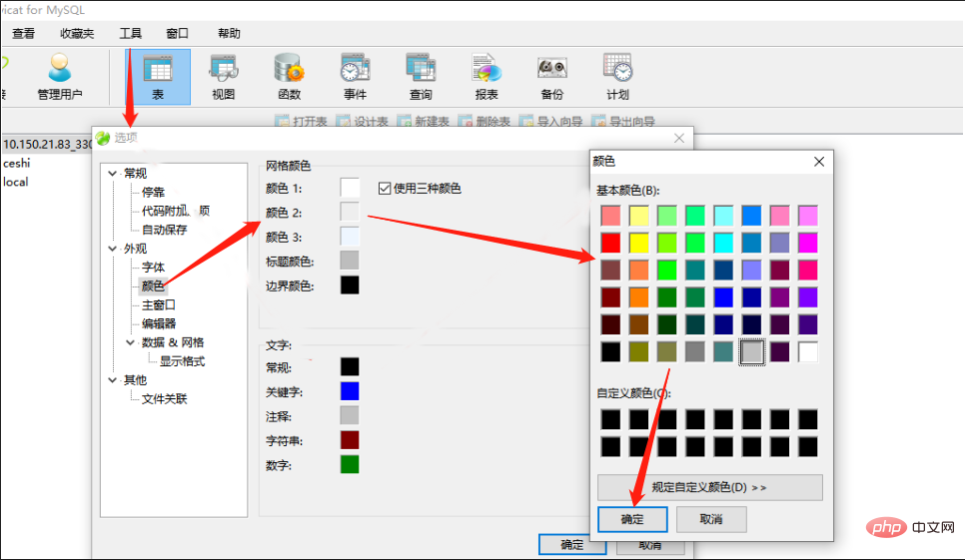
Task: Collapse the 其他 tree node
Action: pyautogui.click(x=113, y=380)
